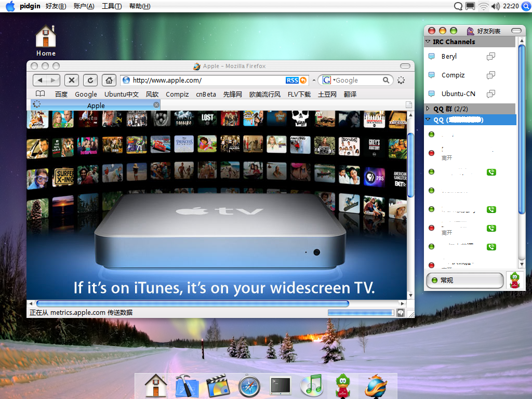Open Firefox home page button
The image size is (532, 399).
pos(109,81)
